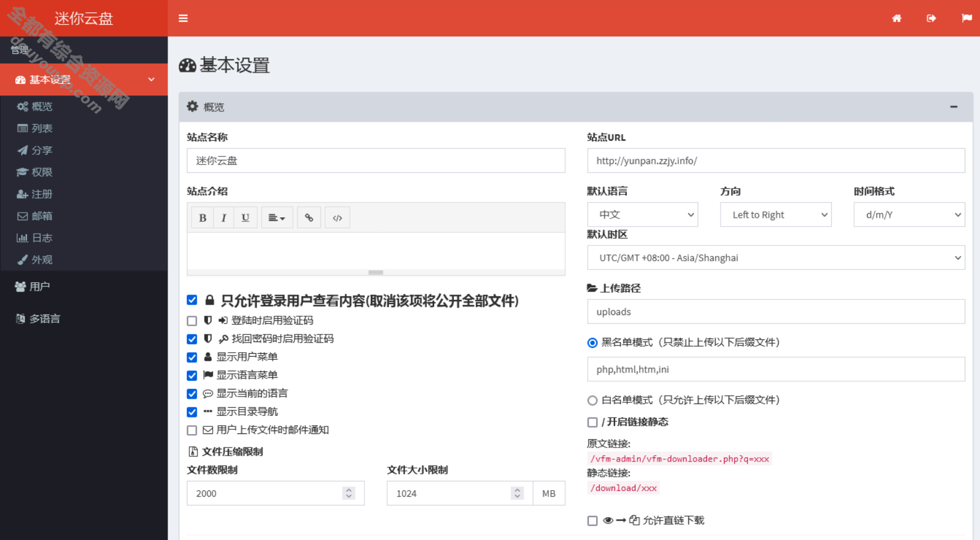Click the flag language icon in header
Viewport: 980px width, 540px height.
pos(966,19)
